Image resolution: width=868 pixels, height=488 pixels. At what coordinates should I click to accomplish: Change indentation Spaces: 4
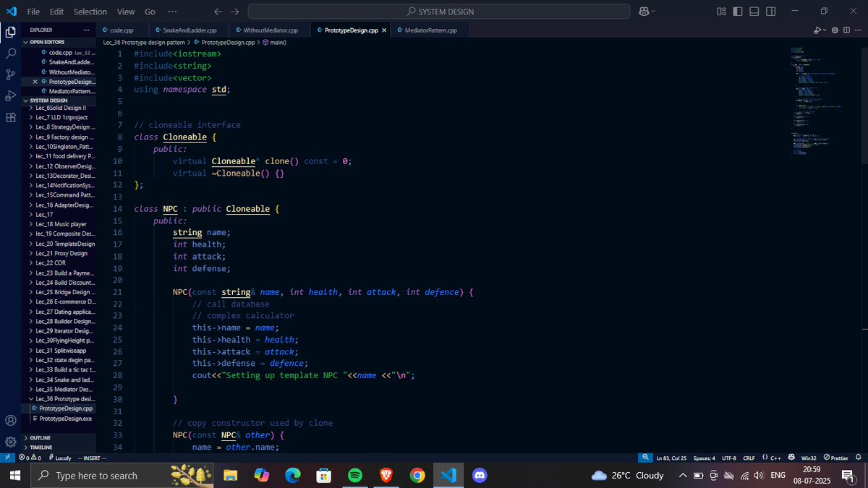point(704,458)
